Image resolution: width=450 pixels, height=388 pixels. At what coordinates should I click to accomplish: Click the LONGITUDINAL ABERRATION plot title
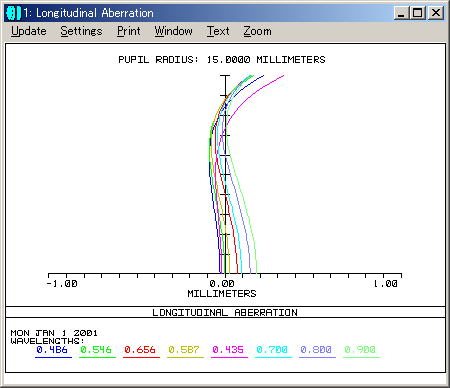225,313
